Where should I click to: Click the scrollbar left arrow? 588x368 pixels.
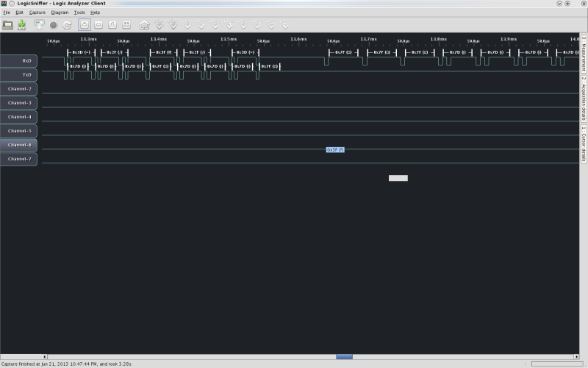pos(45,357)
